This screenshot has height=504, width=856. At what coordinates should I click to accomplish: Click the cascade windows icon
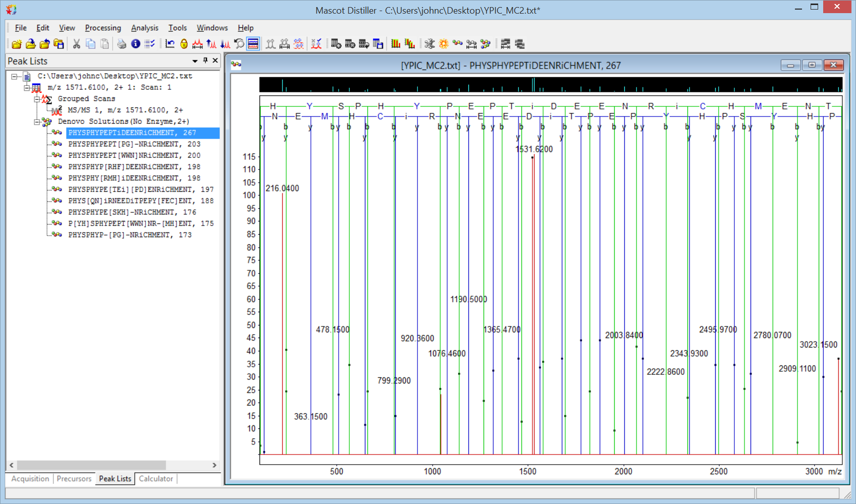point(520,44)
